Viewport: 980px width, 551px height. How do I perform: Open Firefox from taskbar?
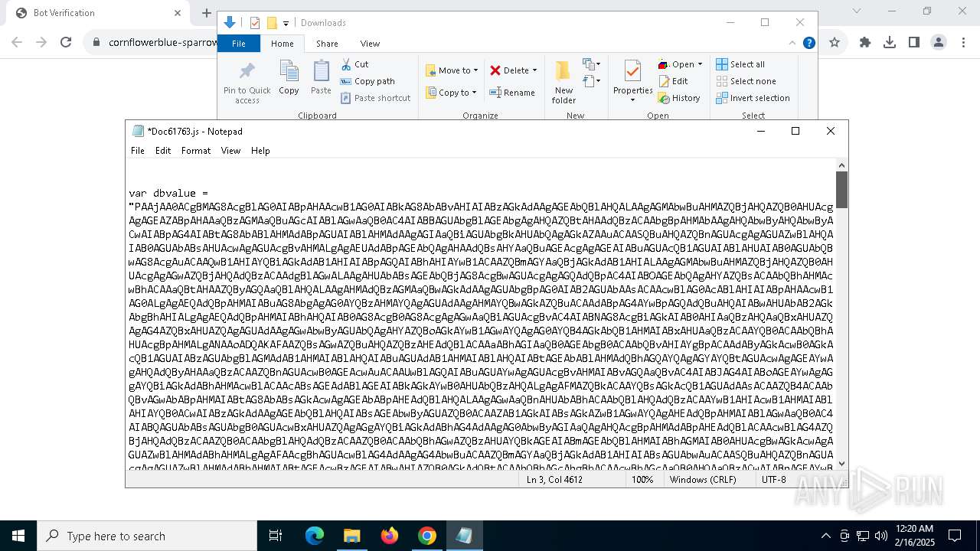click(x=390, y=536)
